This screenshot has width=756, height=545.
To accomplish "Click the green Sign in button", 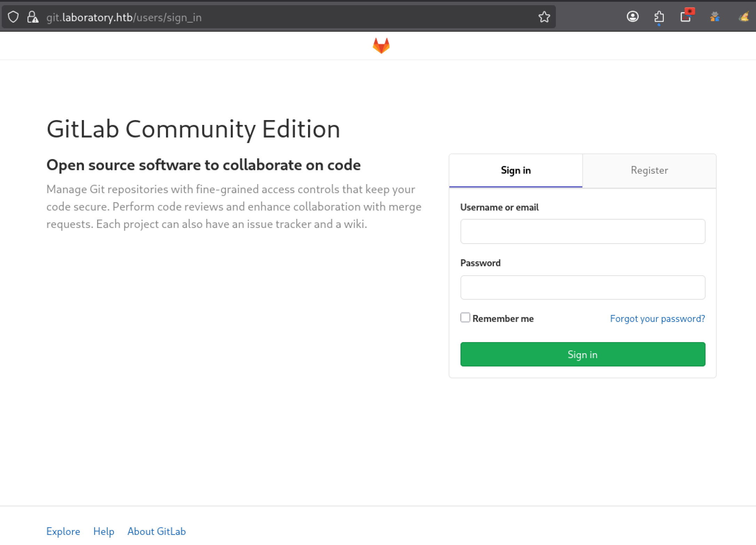I will coord(583,354).
